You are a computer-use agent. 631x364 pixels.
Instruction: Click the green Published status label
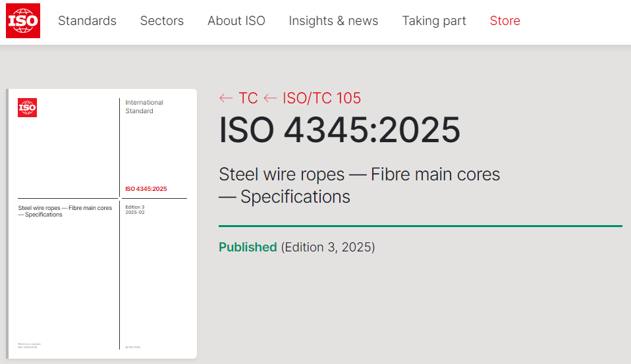248,247
